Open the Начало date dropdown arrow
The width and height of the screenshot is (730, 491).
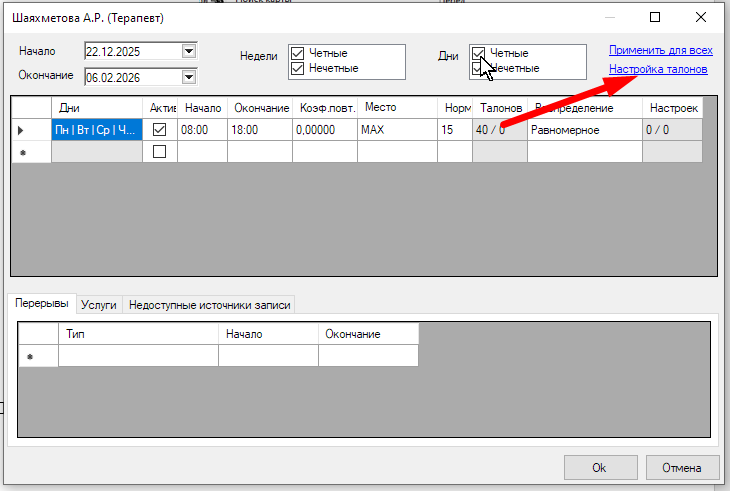pyautogui.click(x=188, y=52)
